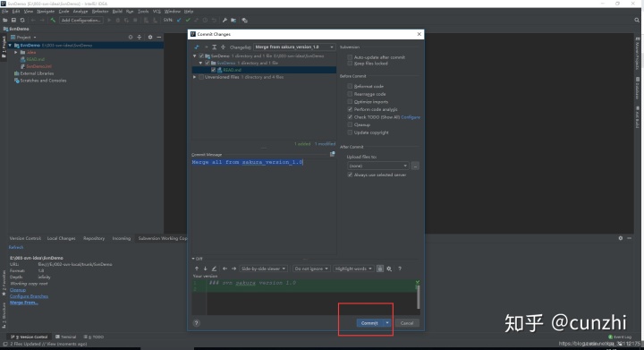Go to previous difference up arrow
644x350 pixels.
pyautogui.click(x=197, y=269)
